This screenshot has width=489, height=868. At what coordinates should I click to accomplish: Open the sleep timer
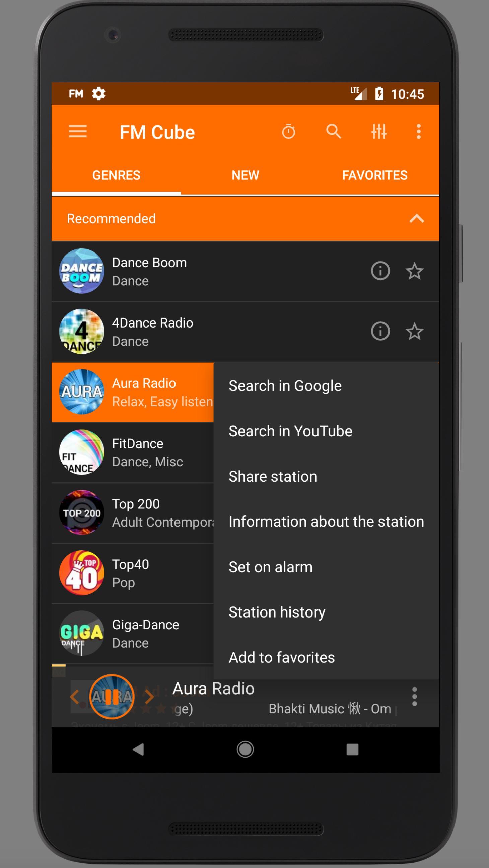tap(288, 131)
